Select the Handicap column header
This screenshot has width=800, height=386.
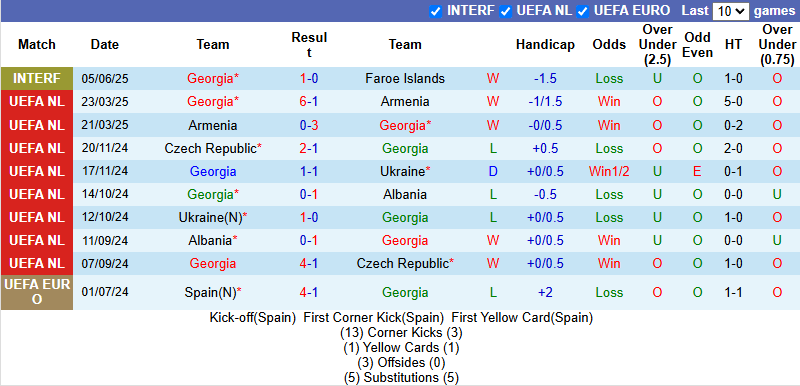point(545,44)
